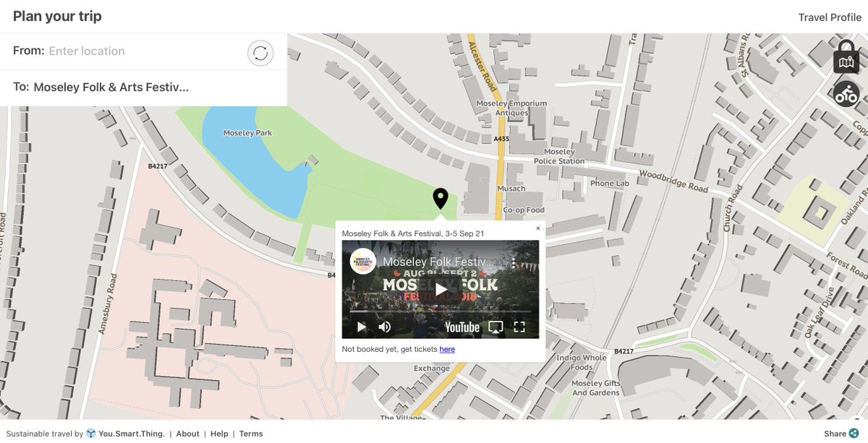Click the Musach map label
This screenshot has height=443, width=868.
pyautogui.click(x=511, y=189)
